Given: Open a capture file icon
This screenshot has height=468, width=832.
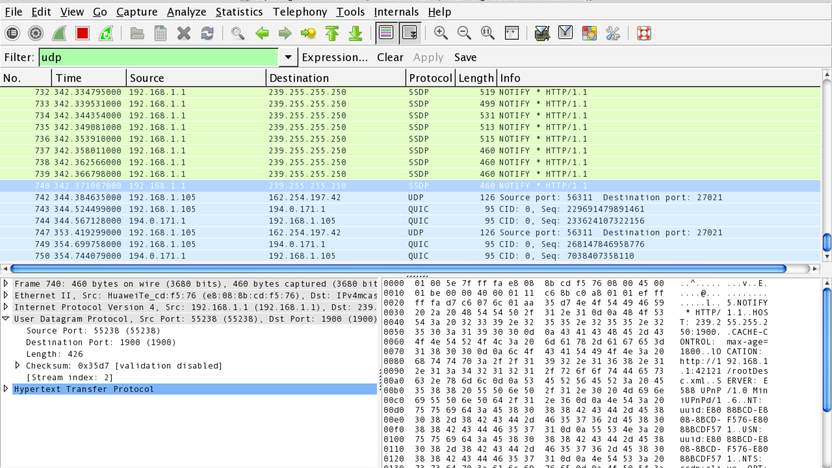Looking at the screenshot, I should tap(137, 33).
